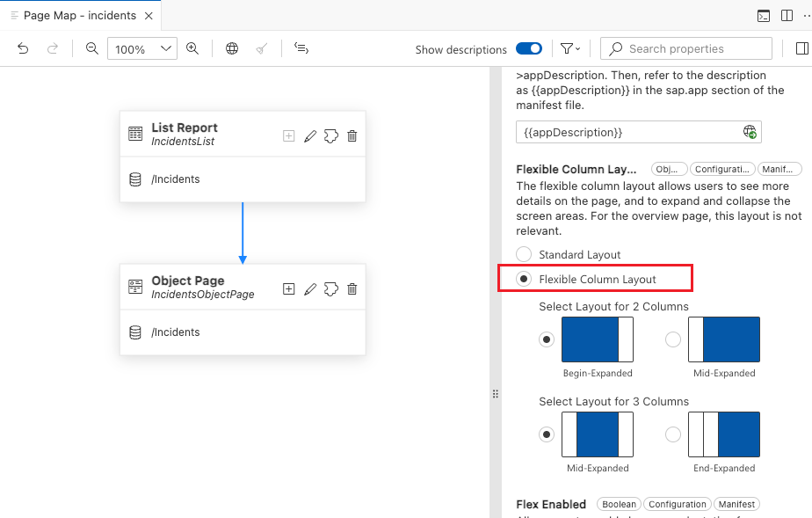
Task: Click the globe icon in the toolbar
Action: click(x=232, y=49)
